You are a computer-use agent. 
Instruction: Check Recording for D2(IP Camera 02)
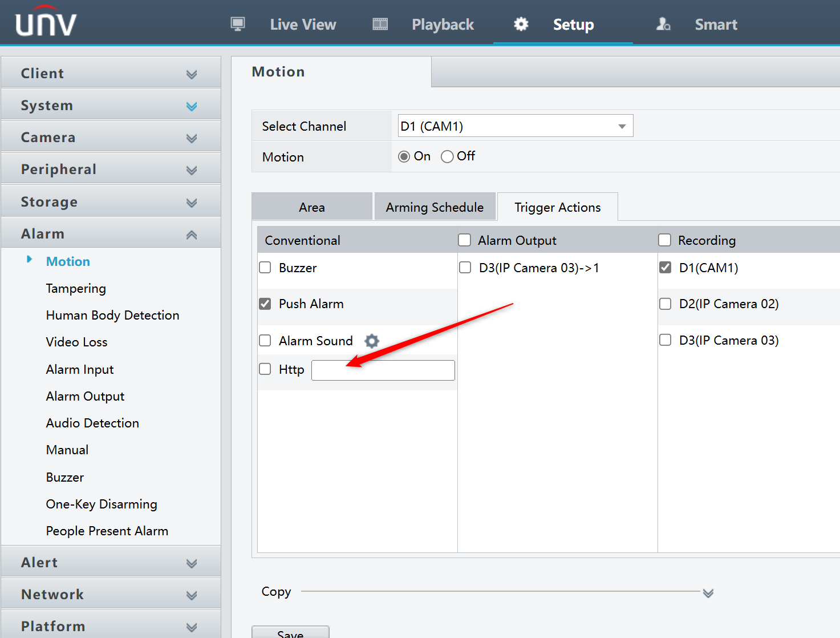pos(665,304)
